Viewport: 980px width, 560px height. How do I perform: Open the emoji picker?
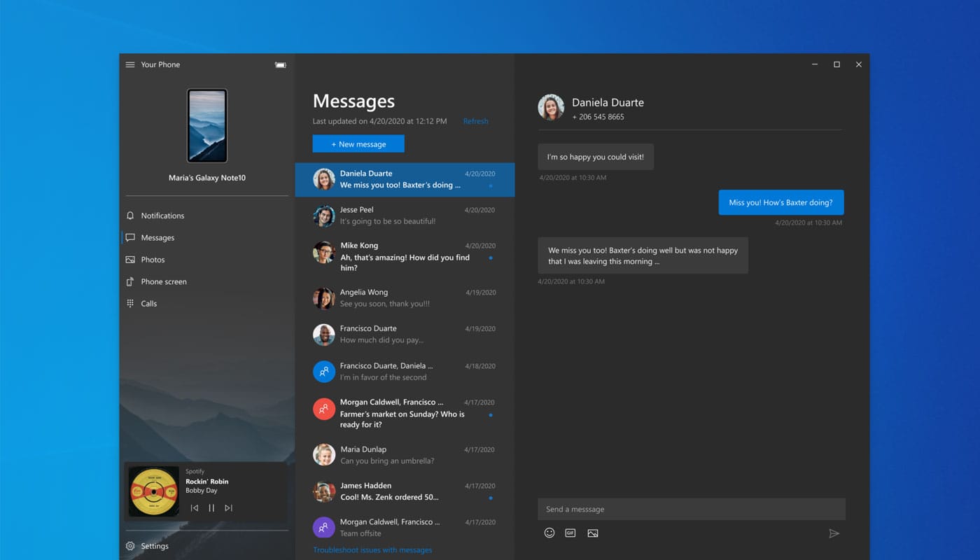549,533
